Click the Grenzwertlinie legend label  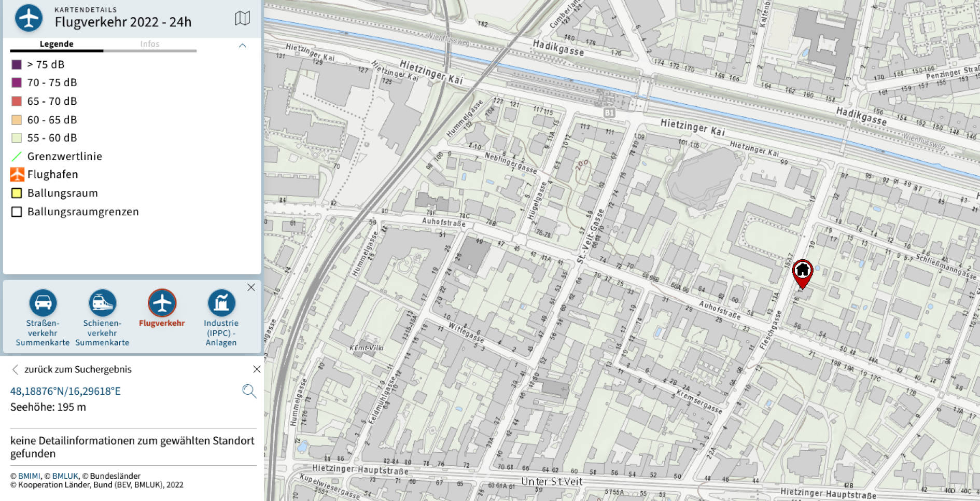click(65, 156)
